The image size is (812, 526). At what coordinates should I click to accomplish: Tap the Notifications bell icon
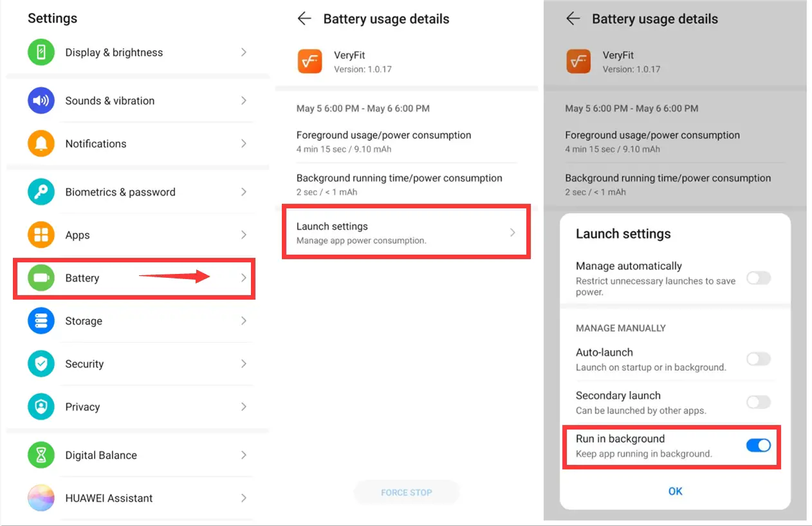point(41,143)
